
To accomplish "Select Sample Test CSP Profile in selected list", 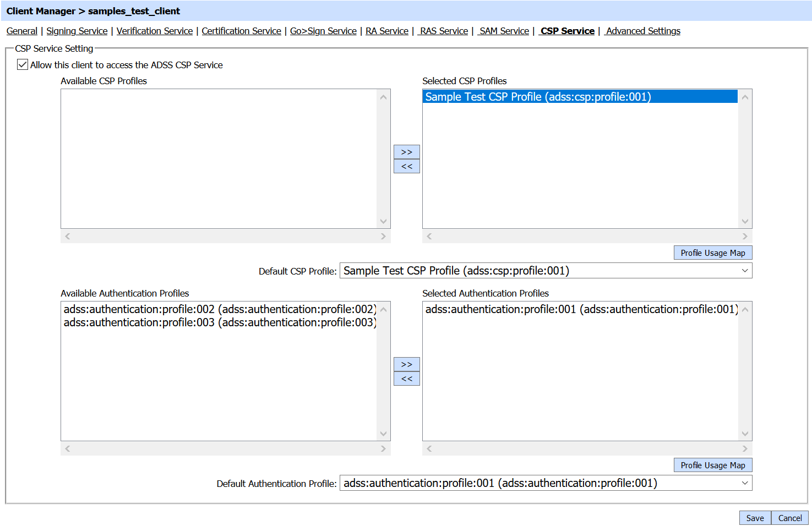I will pyautogui.click(x=538, y=97).
